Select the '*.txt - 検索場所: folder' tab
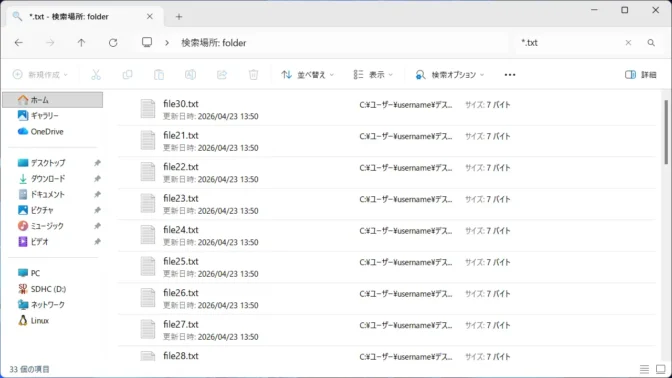This screenshot has height=378, width=672. (84, 16)
